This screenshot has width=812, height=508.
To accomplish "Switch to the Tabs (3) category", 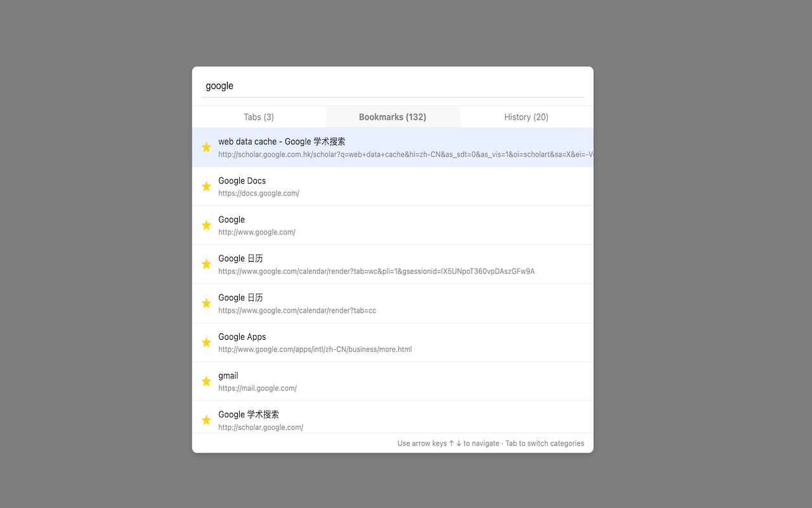I will tap(259, 117).
